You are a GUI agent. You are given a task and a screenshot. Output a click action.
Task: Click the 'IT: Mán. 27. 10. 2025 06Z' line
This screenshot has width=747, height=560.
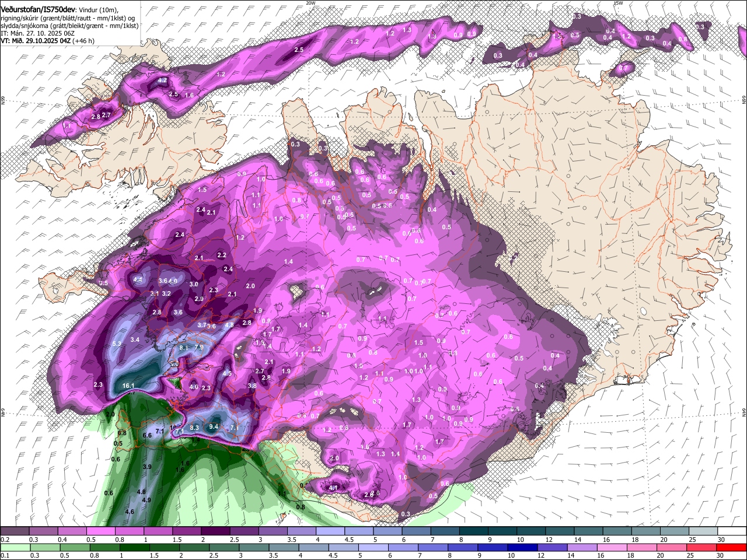click(37, 33)
